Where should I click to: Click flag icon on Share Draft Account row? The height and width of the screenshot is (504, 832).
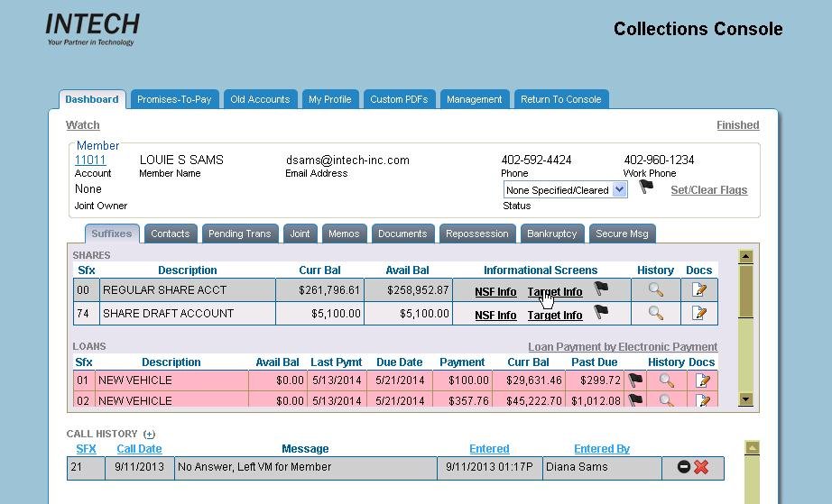(x=601, y=312)
